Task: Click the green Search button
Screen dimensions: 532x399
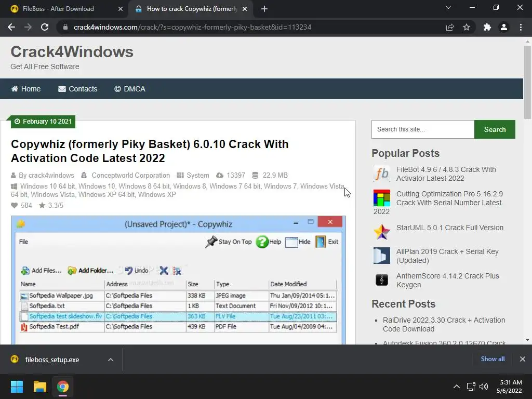Action: (x=495, y=129)
